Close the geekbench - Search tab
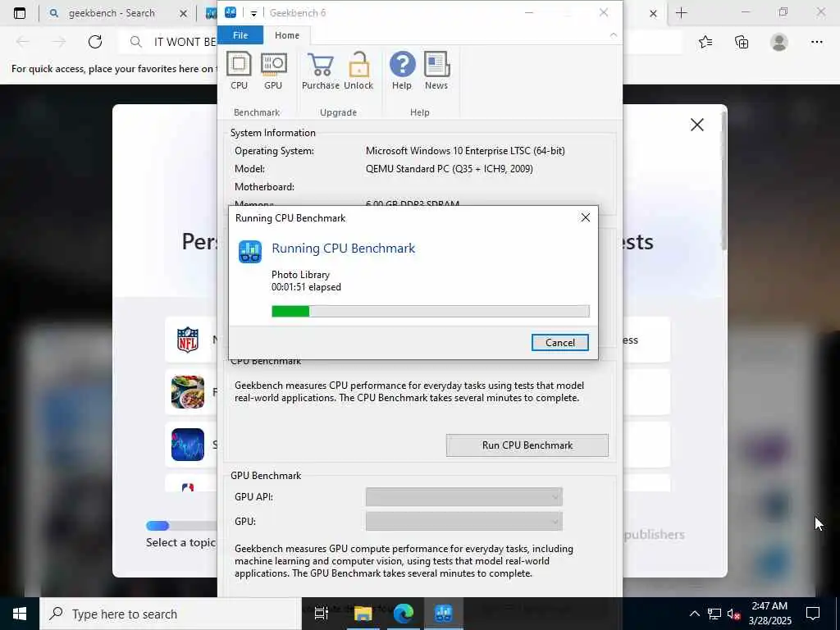Viewport: 840px width, 630px height. (x=183, y=14)
